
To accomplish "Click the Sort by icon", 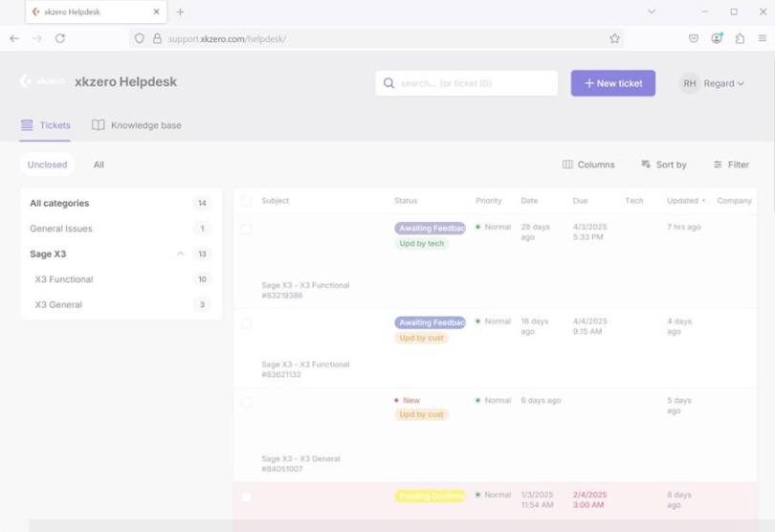I will (646, 165).
